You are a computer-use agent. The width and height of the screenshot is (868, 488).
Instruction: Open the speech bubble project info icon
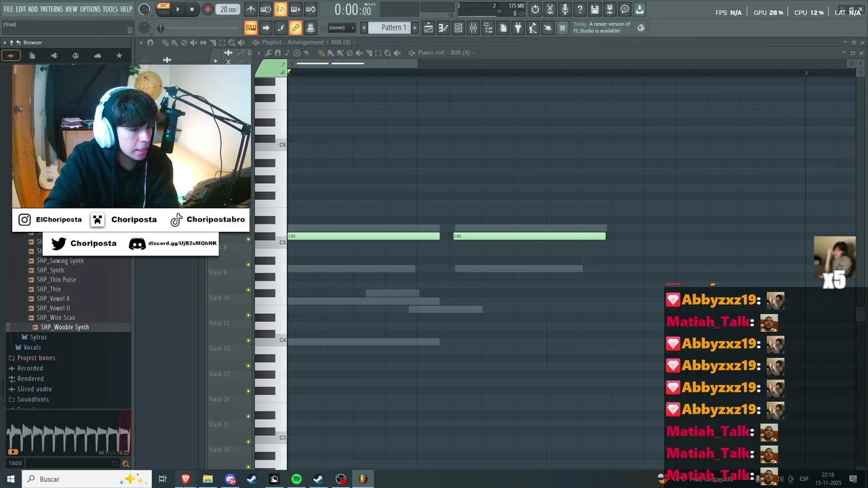point(625,9)
